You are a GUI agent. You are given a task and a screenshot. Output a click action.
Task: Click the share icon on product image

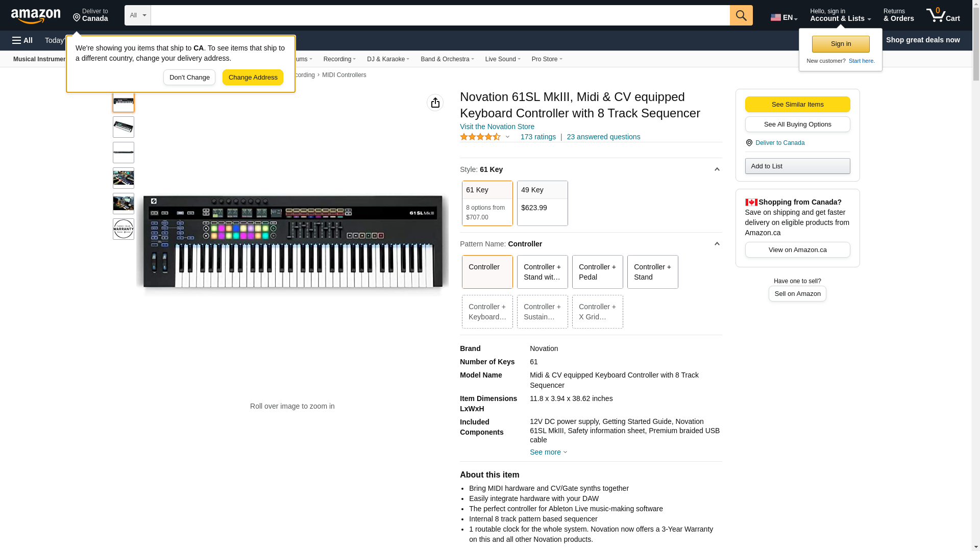[x=435, y=103]
